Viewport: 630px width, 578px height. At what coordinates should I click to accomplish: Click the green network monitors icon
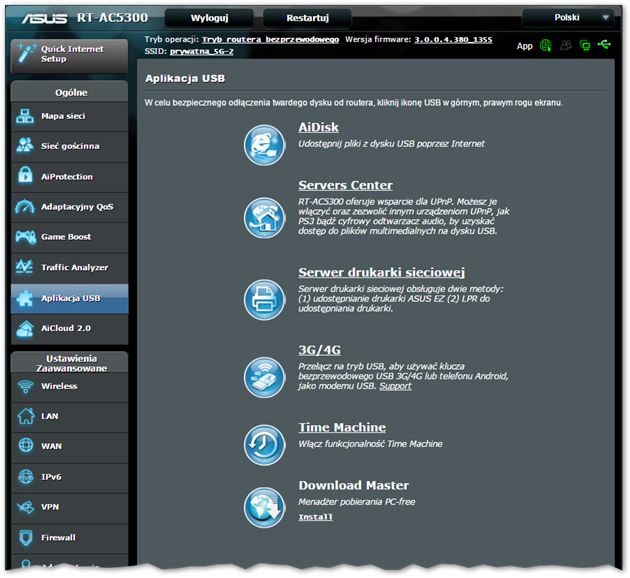point(585,45)
